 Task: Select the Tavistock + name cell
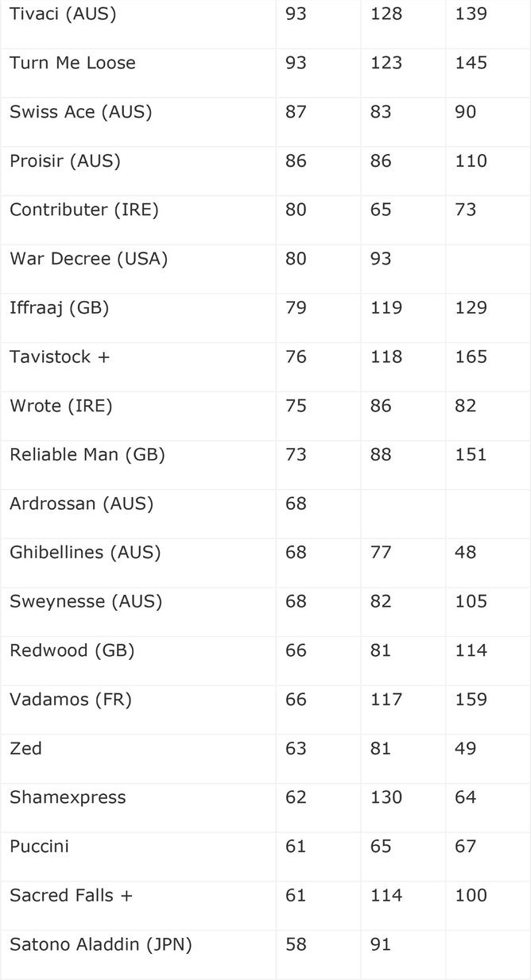[60, 357]
